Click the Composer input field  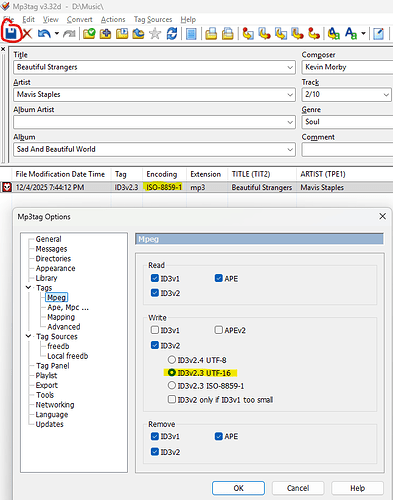pyautogui.click(x=347, y=67)
